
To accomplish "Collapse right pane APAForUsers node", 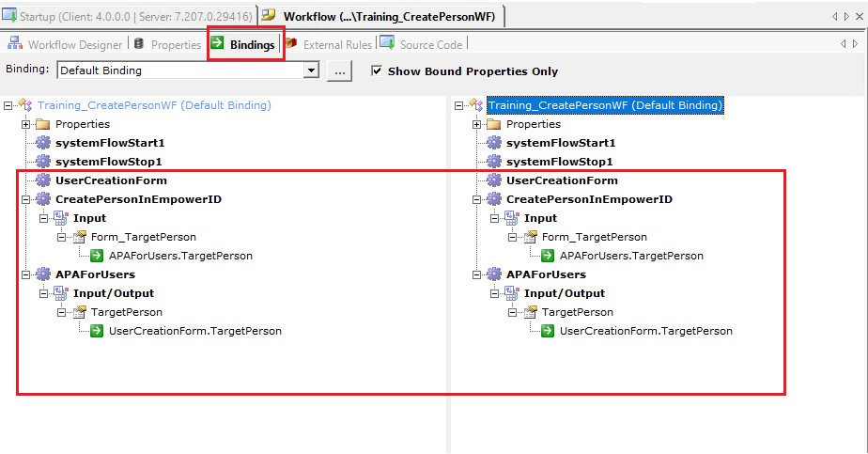I will (x=476, y=274).
